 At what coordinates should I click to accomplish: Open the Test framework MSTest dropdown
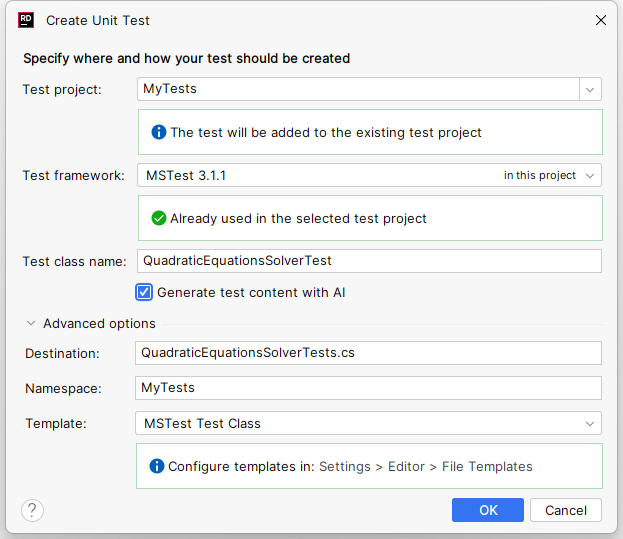(x=590, y=175)
